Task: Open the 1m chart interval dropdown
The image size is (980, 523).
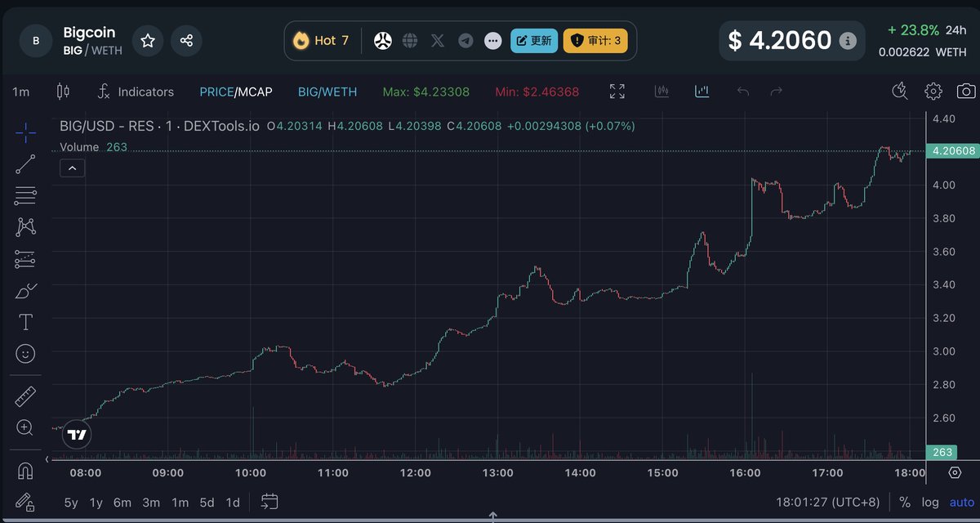Action: (x=21, y=92)
